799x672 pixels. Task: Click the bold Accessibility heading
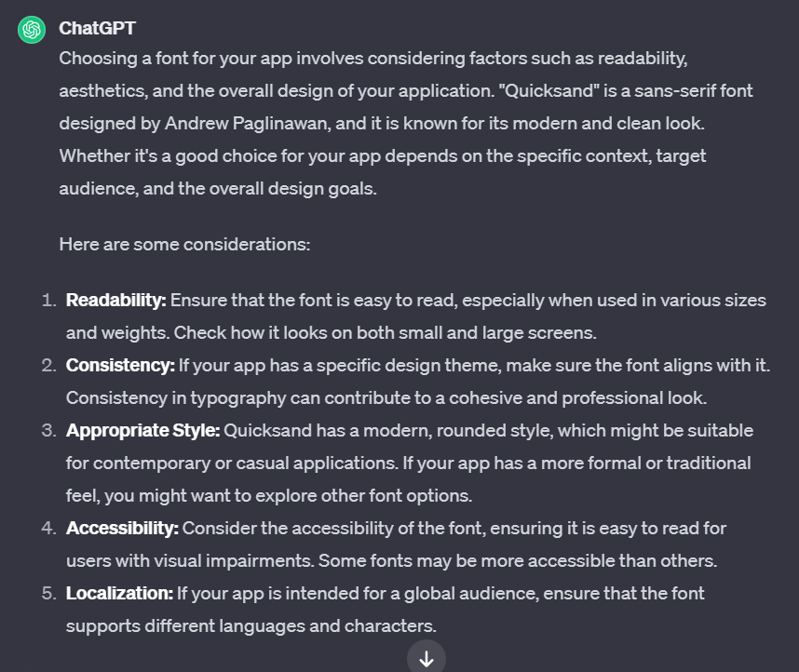pos(122,529)
